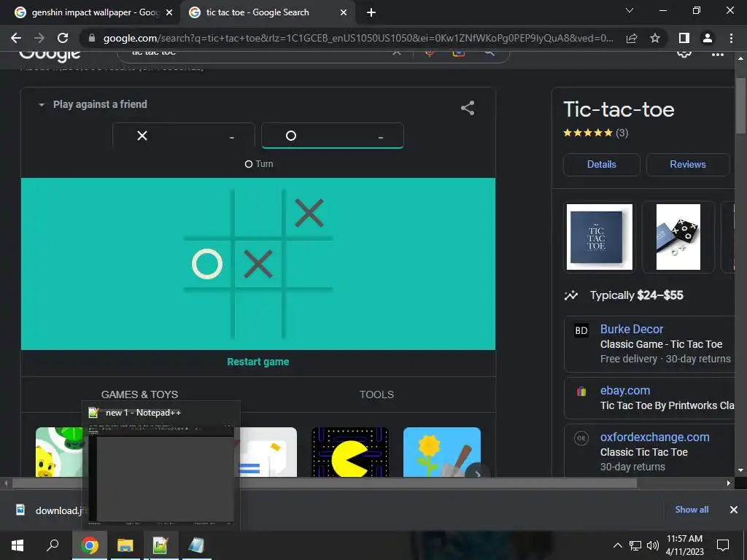This screenshot has height=560, width=747.
Task: Open the TOOLS tab
Action: [x=376, y=394]
